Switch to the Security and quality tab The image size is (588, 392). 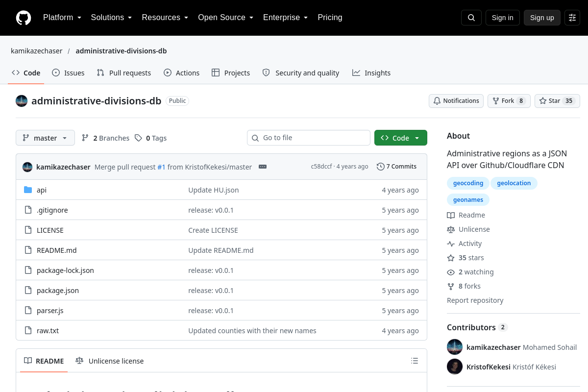click(301, 73)
